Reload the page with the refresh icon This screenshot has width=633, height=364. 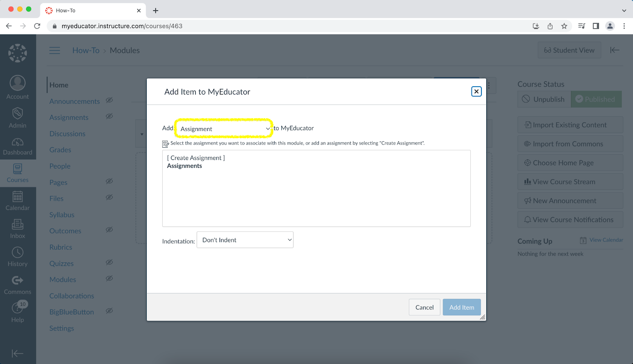(37, 26)
